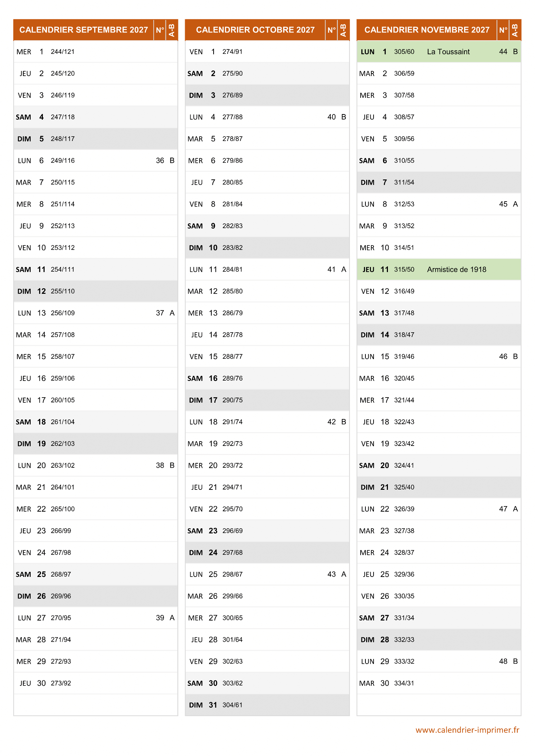Click week number 45 in November
535x756 pixels.
click(x=503, y=204)
